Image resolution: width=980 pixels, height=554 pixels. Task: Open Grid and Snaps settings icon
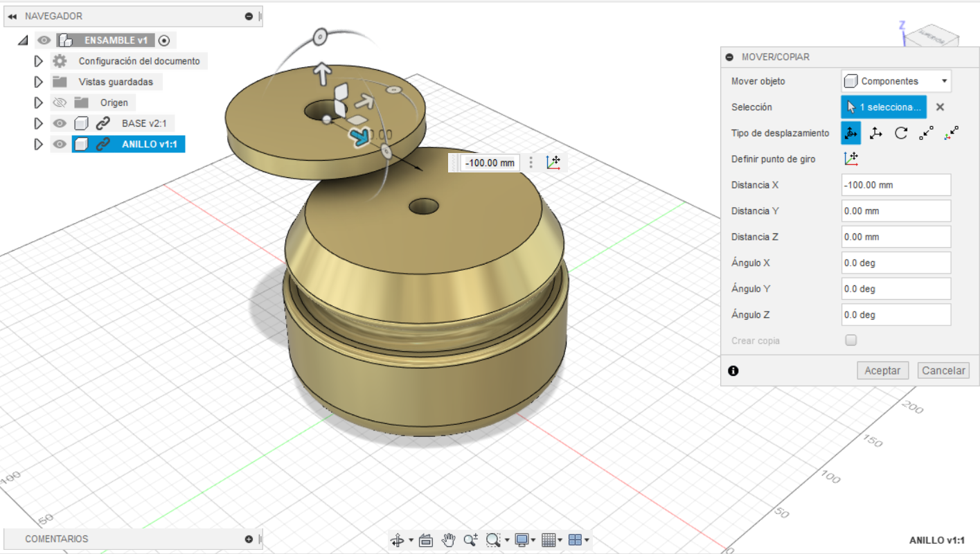(x=549, y=540)
